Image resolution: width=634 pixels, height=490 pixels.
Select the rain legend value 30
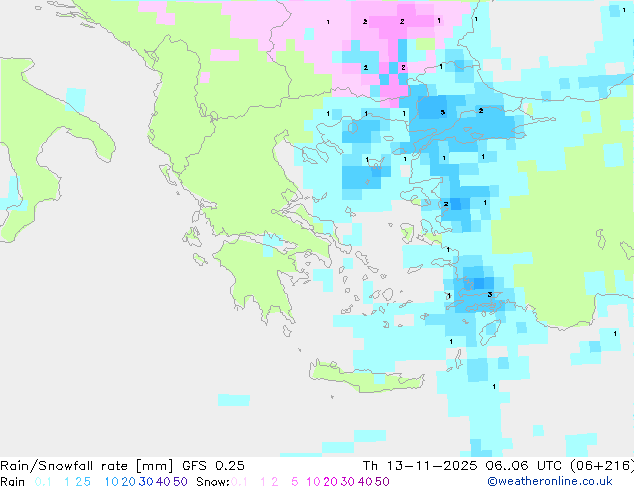(x=146, y=482)
